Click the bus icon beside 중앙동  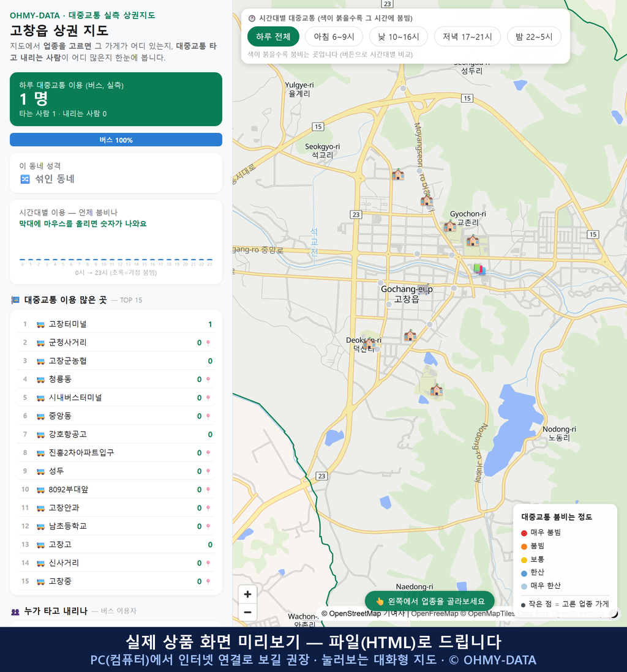(41, 417)
